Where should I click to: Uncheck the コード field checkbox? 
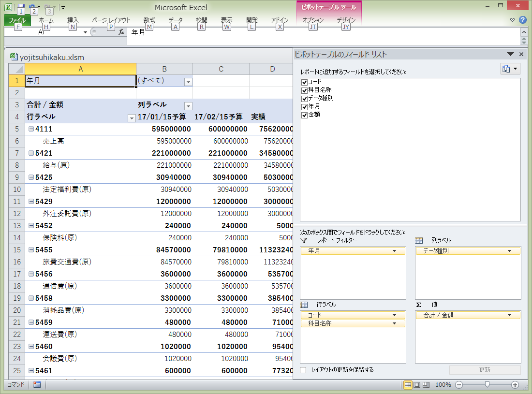coord(305,82)
